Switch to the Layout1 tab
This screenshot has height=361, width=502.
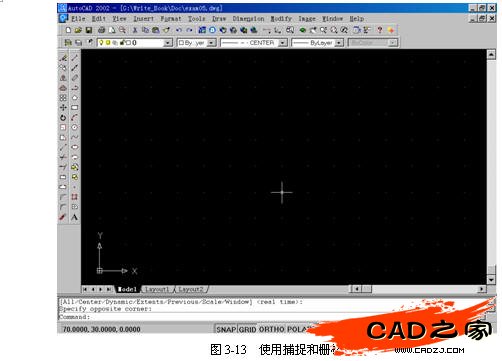point(157,289)
